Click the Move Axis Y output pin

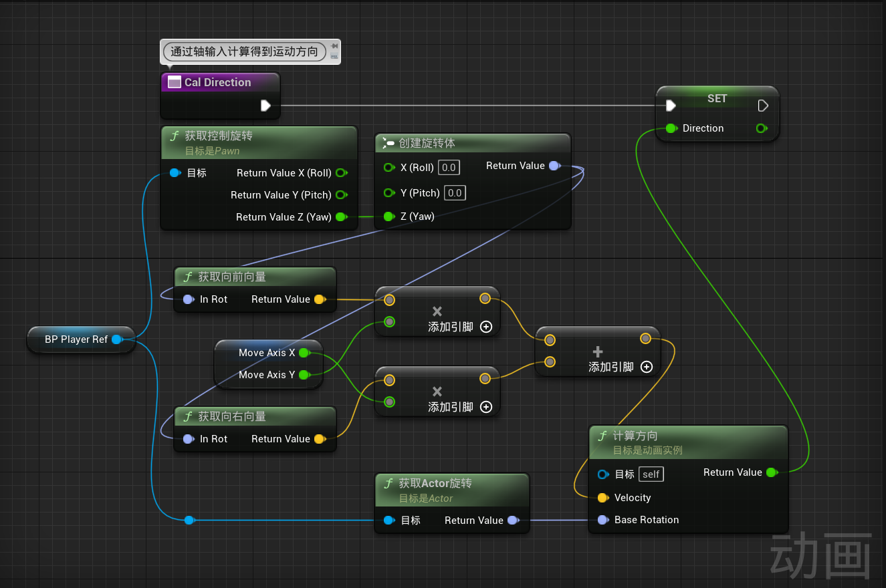(304, 375)
